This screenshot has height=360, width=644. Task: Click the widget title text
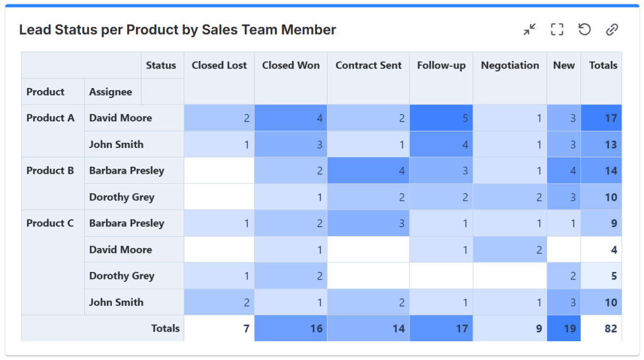(177, 30)
